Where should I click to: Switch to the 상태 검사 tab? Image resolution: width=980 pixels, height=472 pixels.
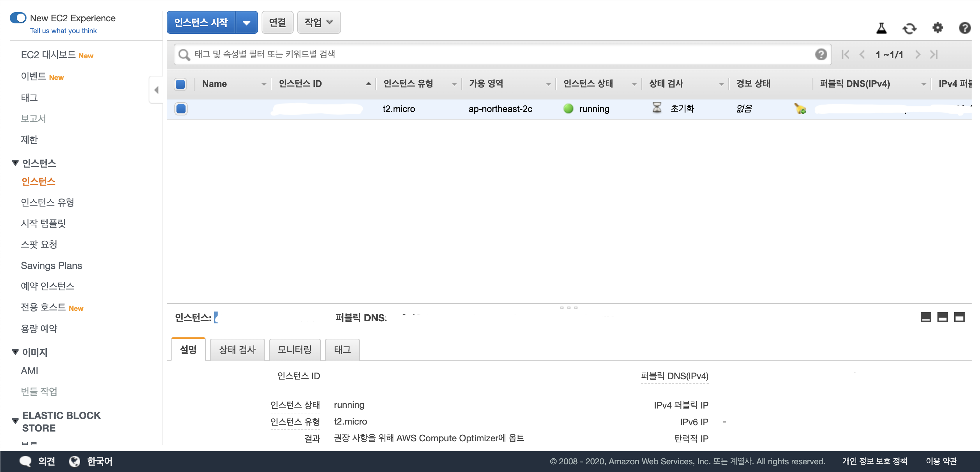[x=237, y=350]
